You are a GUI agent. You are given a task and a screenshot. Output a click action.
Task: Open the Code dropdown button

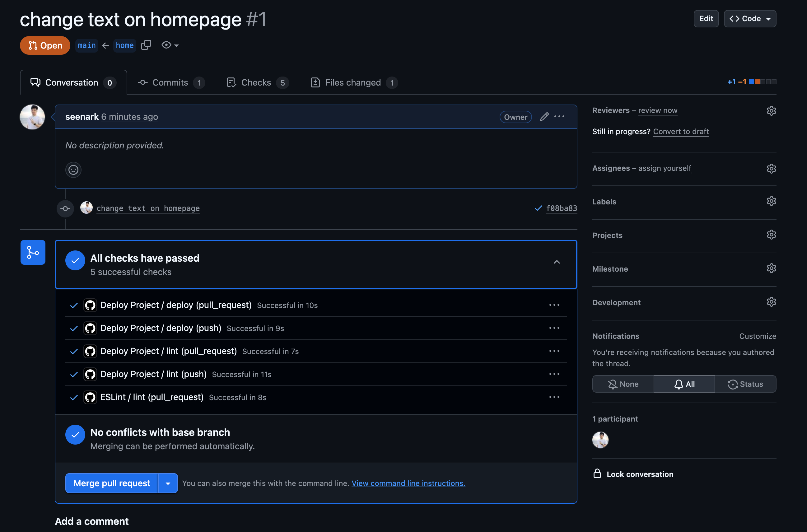[750, 19]
